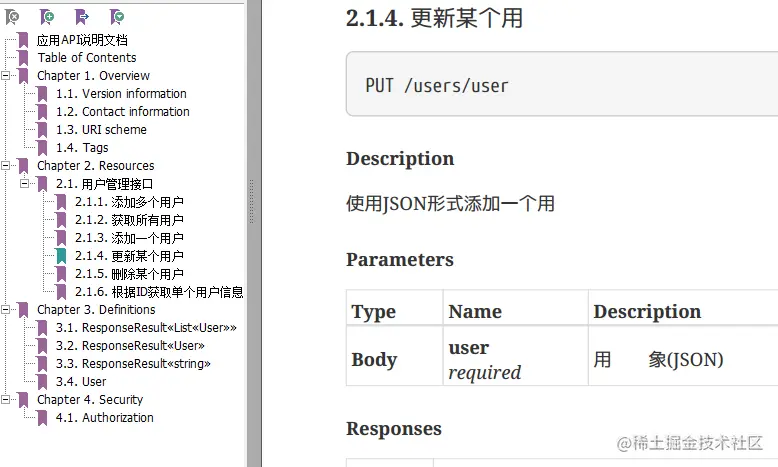The image size is (778, 467).
Task: Click the 2.1.4. 更新某个用 heading
Action: (434, 18)
